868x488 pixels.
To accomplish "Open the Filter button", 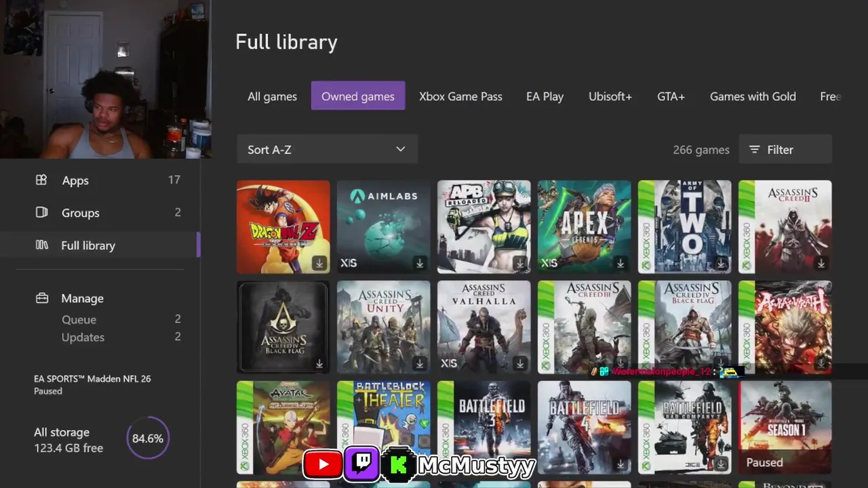I will (x=785, y=149).
